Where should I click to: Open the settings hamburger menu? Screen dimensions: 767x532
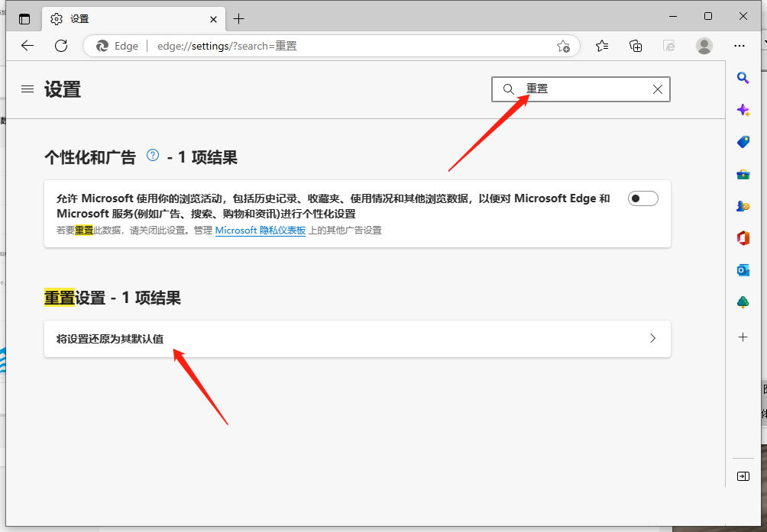(28, 89)
